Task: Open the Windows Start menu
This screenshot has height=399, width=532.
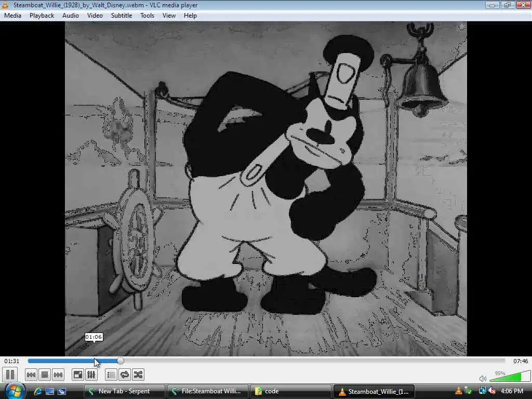Action: click(x=15, y=391)
